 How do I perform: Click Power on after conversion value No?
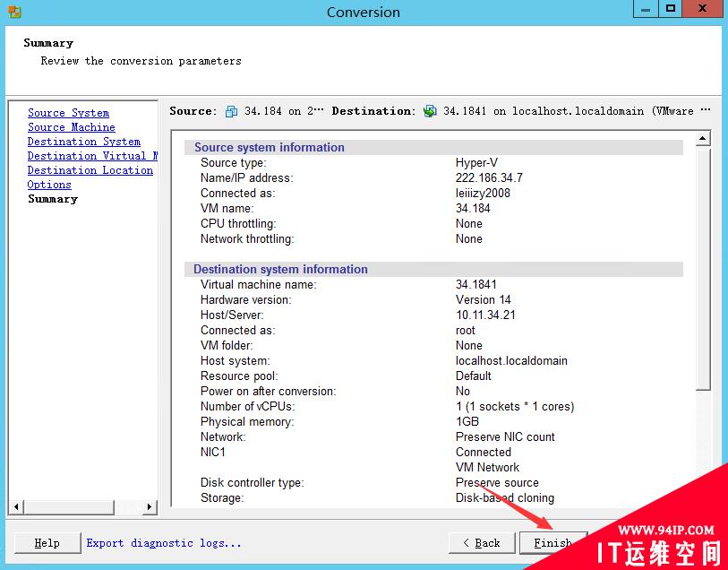pos(462,392)
